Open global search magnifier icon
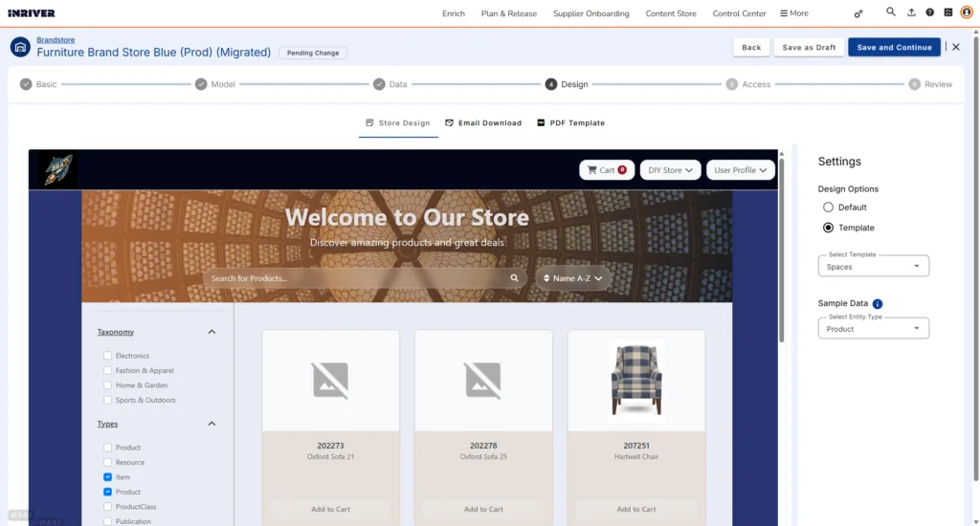The width and height of the screenshot is (980, 526). tap(891, 11)
